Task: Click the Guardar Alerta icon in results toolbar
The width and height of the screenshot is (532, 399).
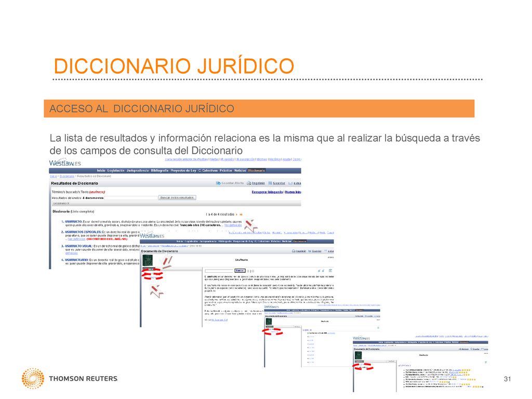Action: (x=218, y=183)
